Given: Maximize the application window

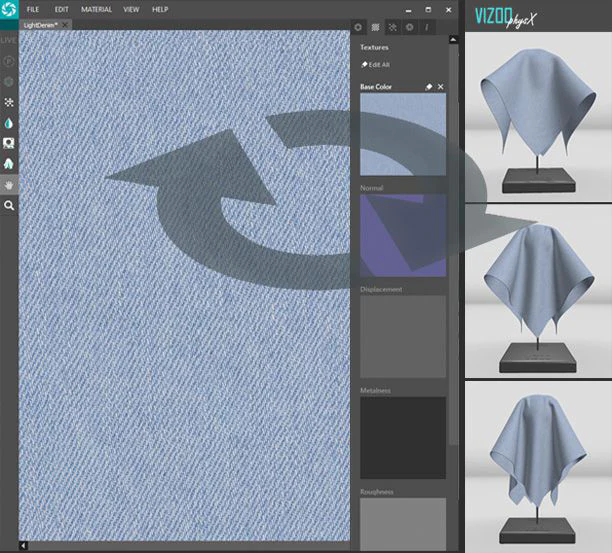Looking at the screenshot, I should point(428,9).
